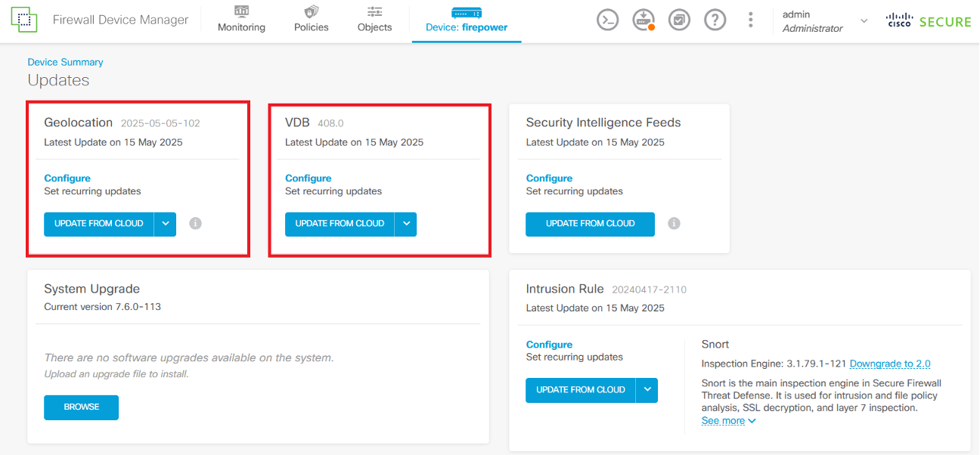The image size is (980, 455).
Task: Go to the Objects tab
Action: click(374, 20)
